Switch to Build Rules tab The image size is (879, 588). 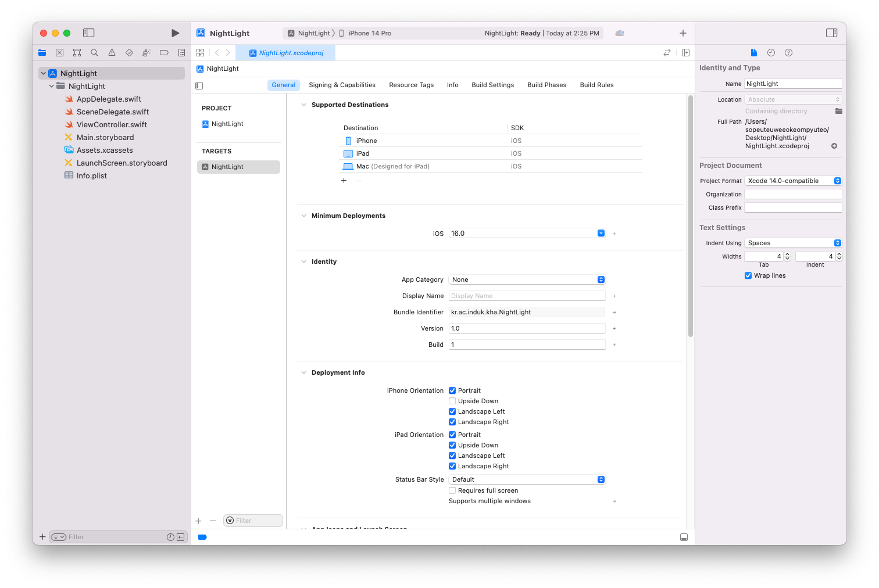point(596,85)
